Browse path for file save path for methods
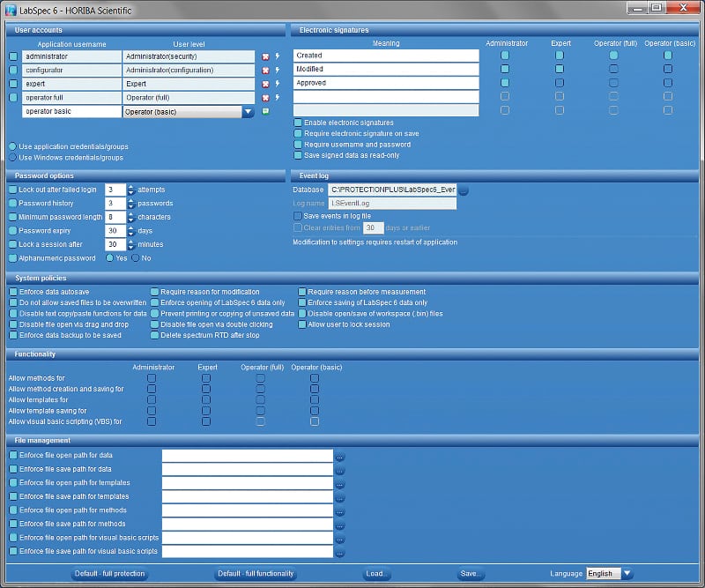 pyautogui.click(x=340, y=526)
